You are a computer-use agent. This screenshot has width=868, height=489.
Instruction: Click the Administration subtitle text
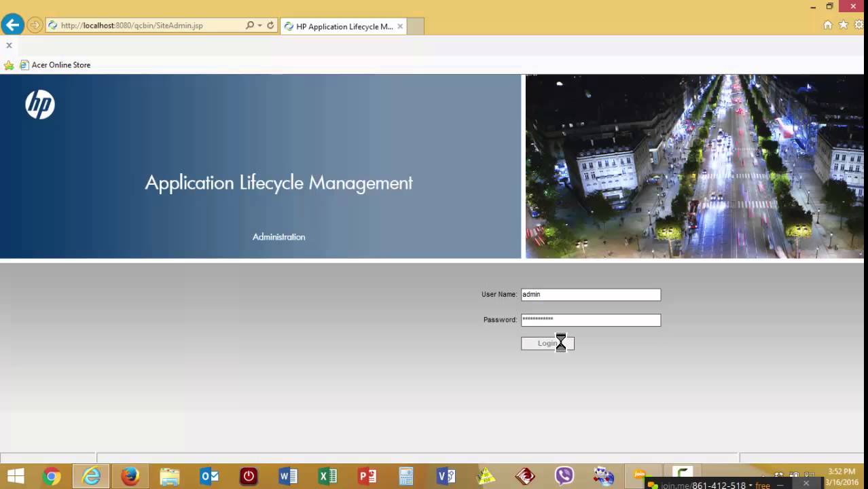pyautogui.click(x=279, y=237)
